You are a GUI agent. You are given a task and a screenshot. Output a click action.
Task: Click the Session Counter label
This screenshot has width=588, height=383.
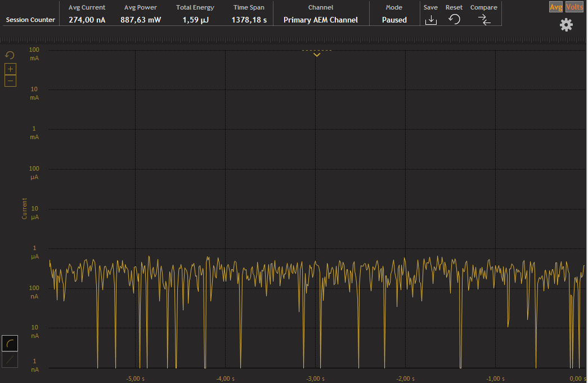(30, 20)
